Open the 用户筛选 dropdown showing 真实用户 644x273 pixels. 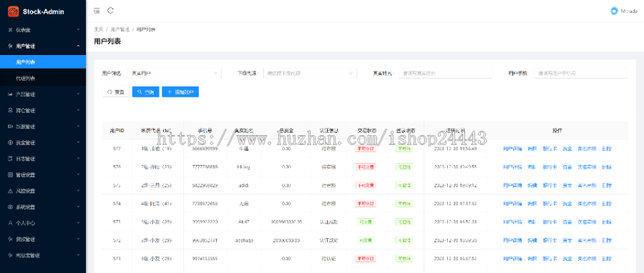[x=174, y=73]
